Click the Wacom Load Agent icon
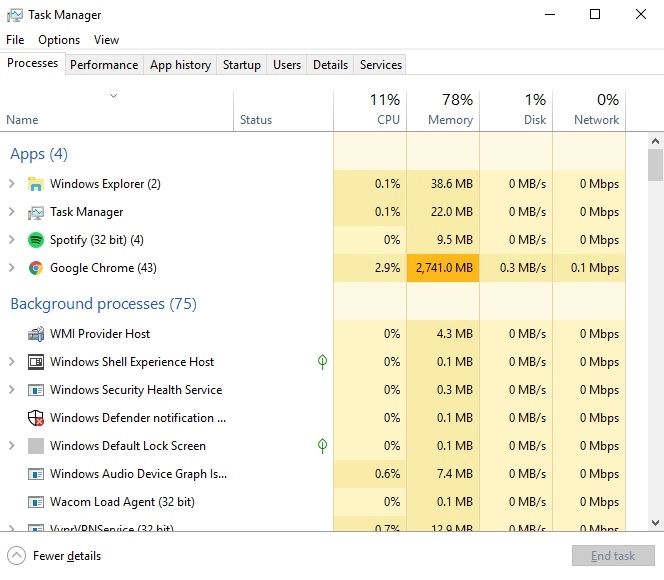Image resolution: width=664 pixels, height=580 pixels. 36,502
